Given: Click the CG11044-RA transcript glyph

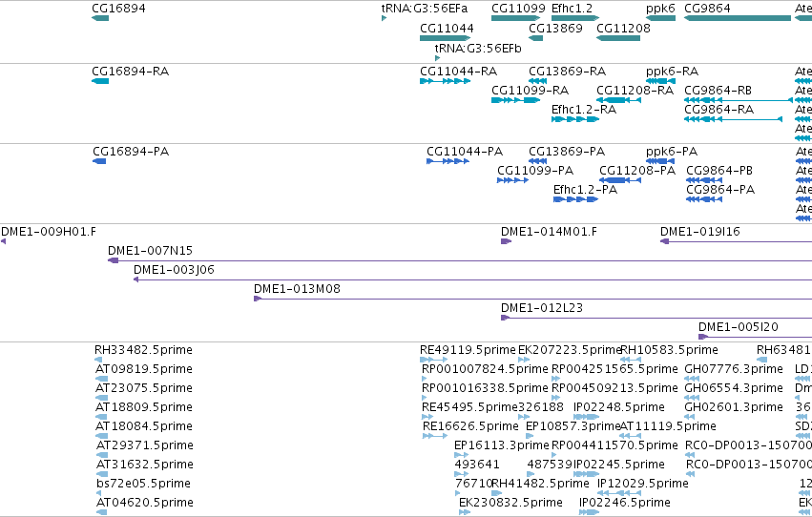Looking at the screenshot, I should (x=445, y=81).
